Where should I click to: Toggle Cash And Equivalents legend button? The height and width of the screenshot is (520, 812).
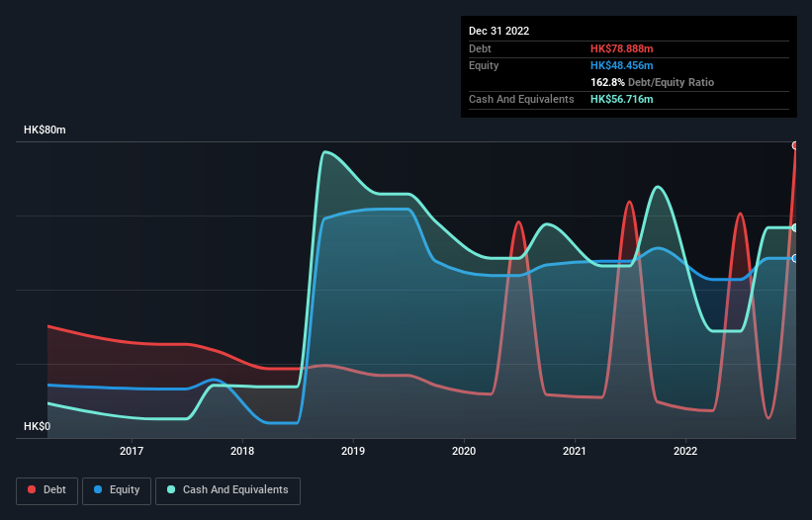227,490
